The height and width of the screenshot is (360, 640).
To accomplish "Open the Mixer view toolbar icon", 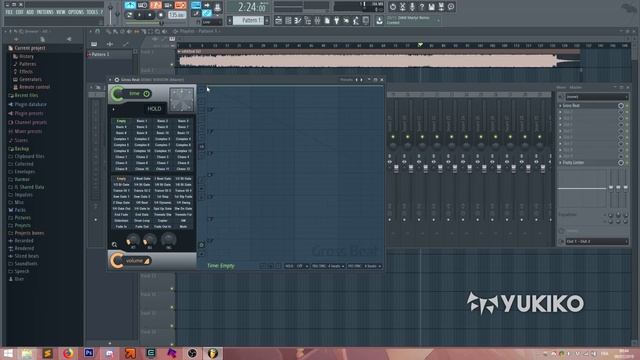I will pyautogui.click(x=318, y=20).
